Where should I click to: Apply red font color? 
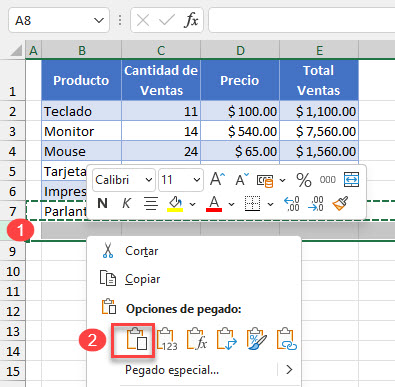pyautogui.click(x=214, y=204)
